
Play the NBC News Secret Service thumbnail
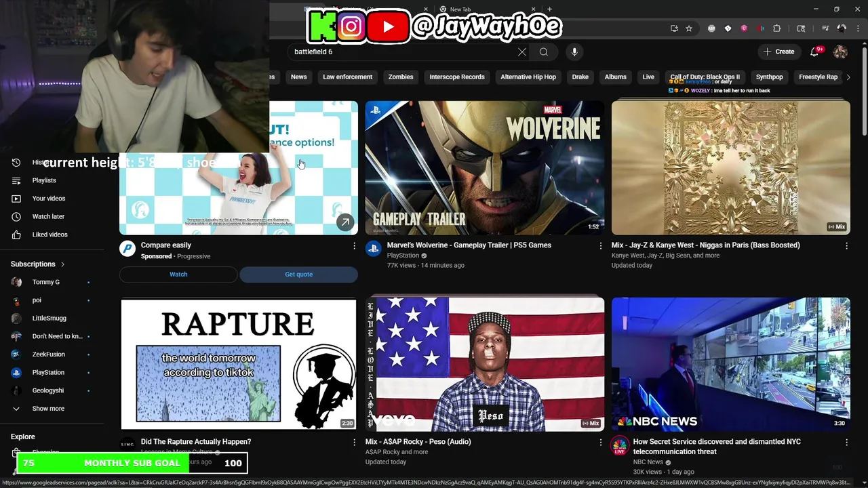click(x=731, y=364)
